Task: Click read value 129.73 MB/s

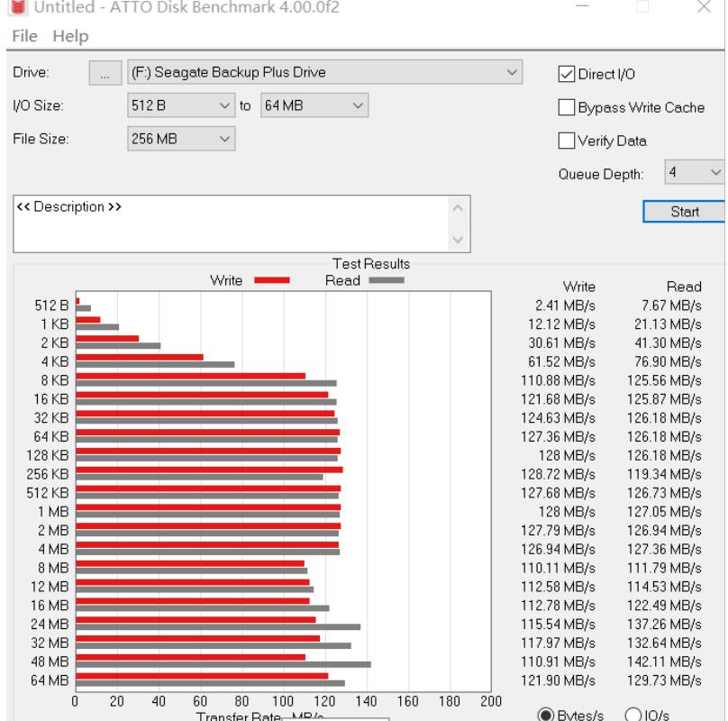Action: pyautogui.click(x=664, y=680)
